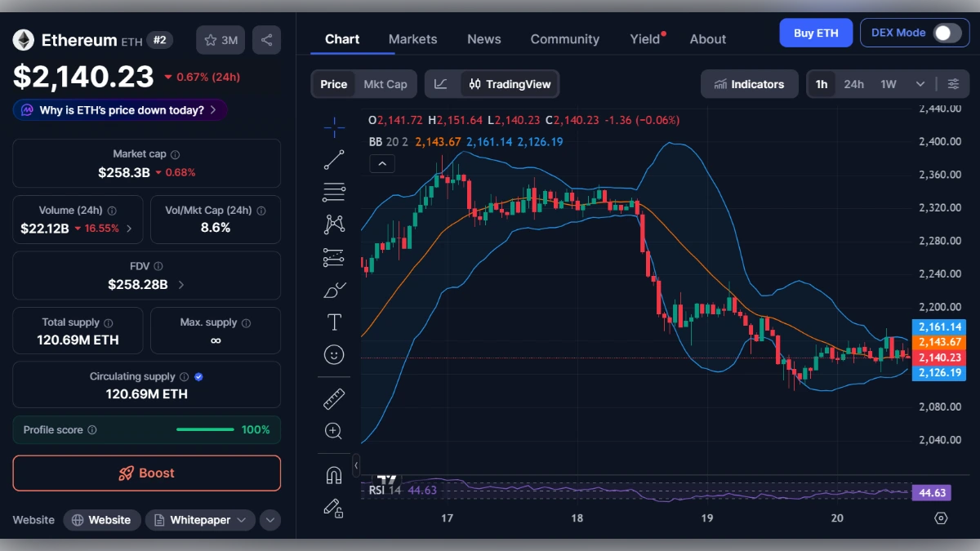The height and width of the screenshot is (551, 980).
Task: Open the emoji sticker tool
Action: tap(334, 354)
